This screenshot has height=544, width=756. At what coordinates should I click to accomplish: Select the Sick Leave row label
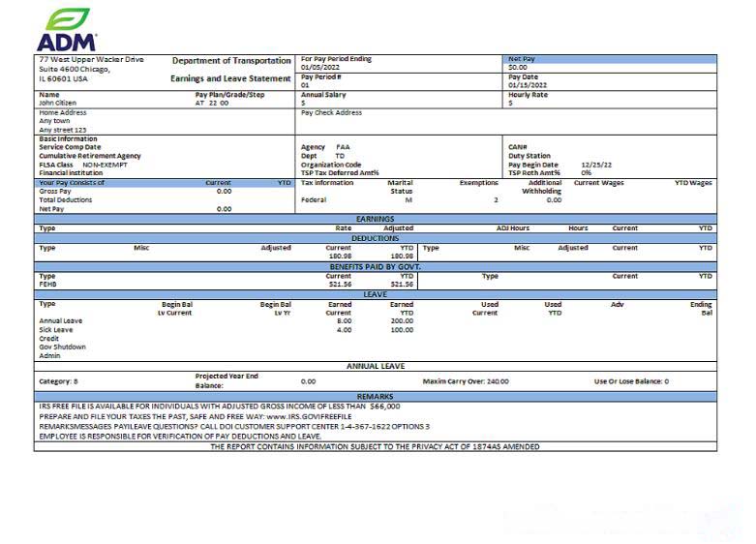[x=56, y=330]
